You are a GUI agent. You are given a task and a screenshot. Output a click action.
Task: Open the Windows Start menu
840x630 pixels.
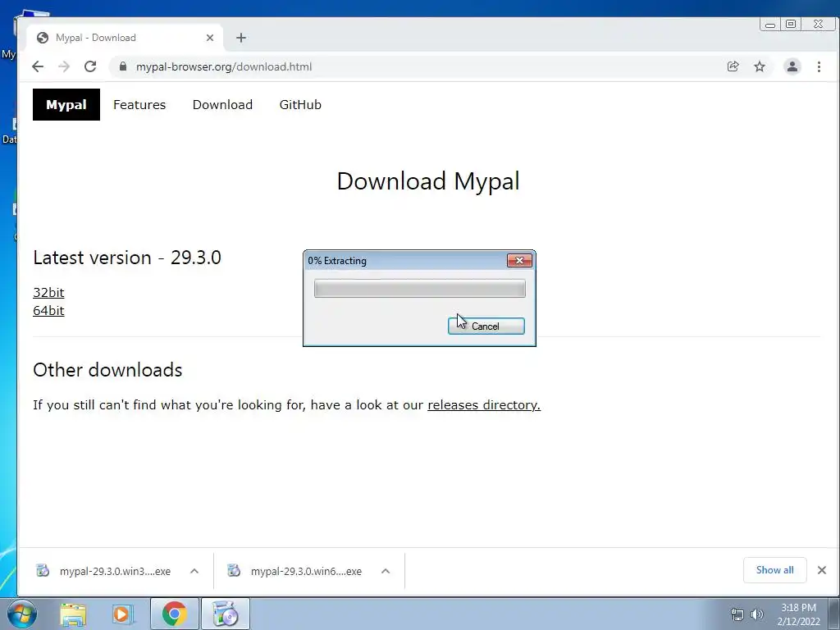point(22,614)
